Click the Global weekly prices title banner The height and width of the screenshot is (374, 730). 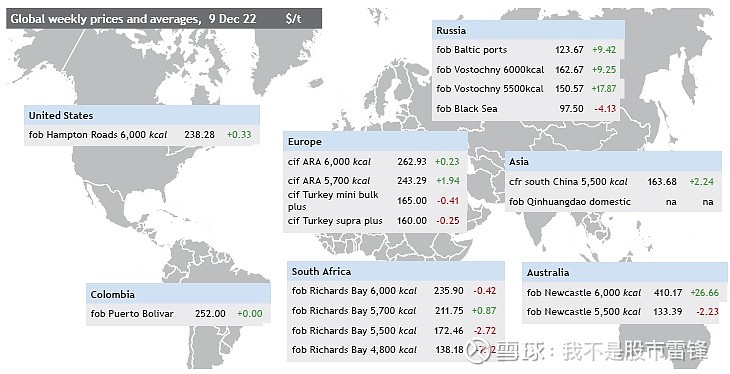pyautogui.click(x=164, y=19)
